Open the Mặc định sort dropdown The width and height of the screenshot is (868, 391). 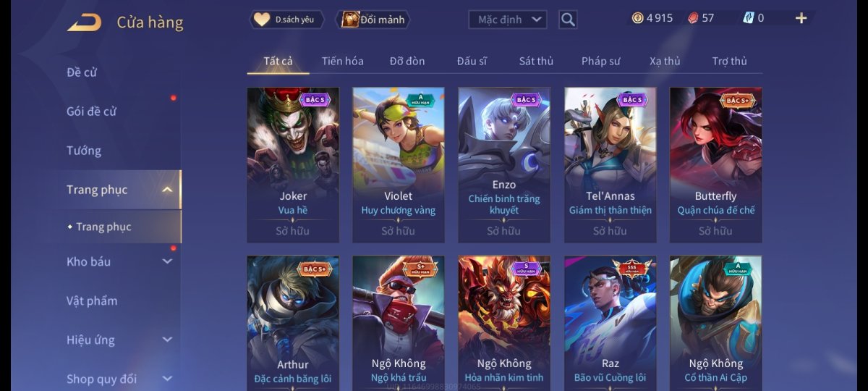coord(508,20)
